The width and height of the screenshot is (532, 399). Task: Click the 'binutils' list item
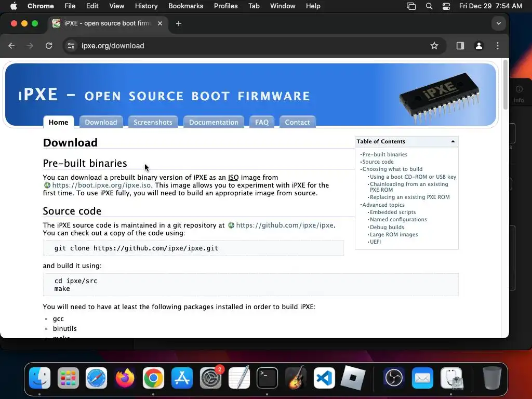tap(65, 328)
